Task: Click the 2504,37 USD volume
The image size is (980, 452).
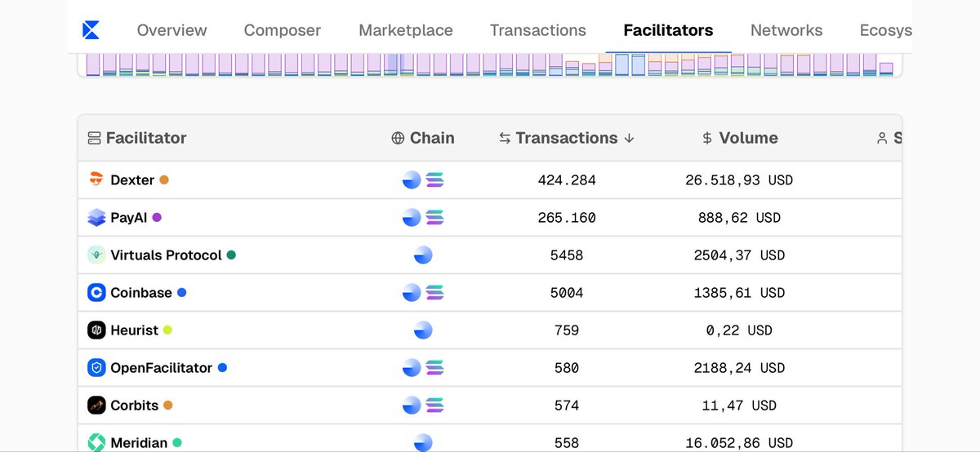Action: coord(739,255)
